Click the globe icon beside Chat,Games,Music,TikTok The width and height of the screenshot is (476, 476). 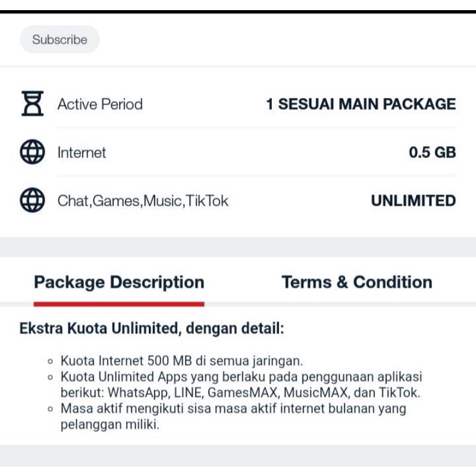point(32,201)
